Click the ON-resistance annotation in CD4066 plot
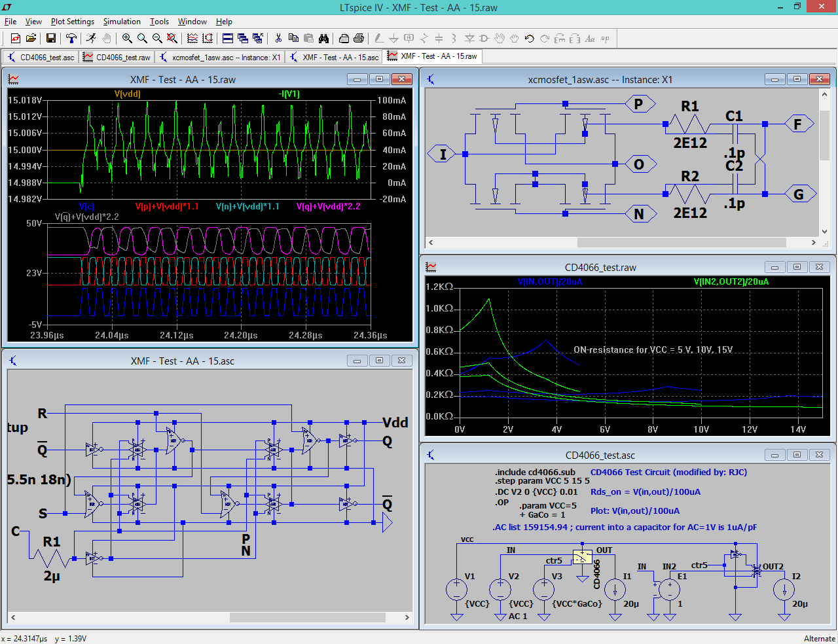 [x=653, y=349]
